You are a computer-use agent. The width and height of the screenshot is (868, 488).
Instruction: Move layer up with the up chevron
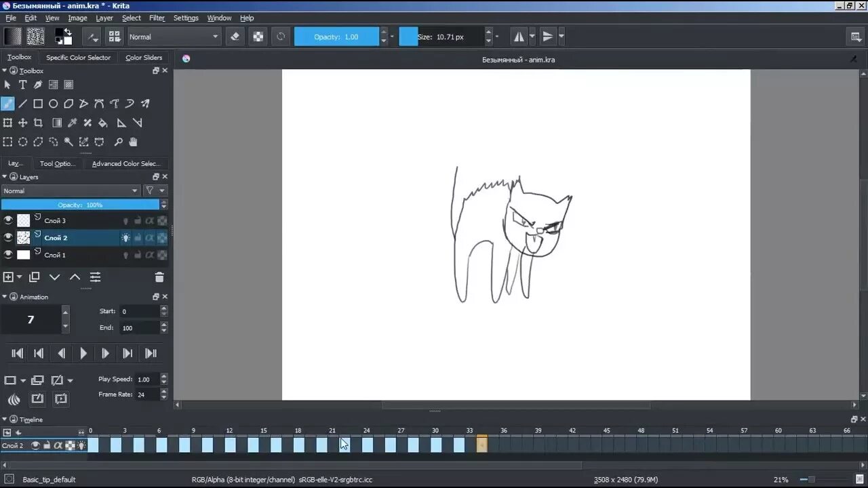(75, 277)
